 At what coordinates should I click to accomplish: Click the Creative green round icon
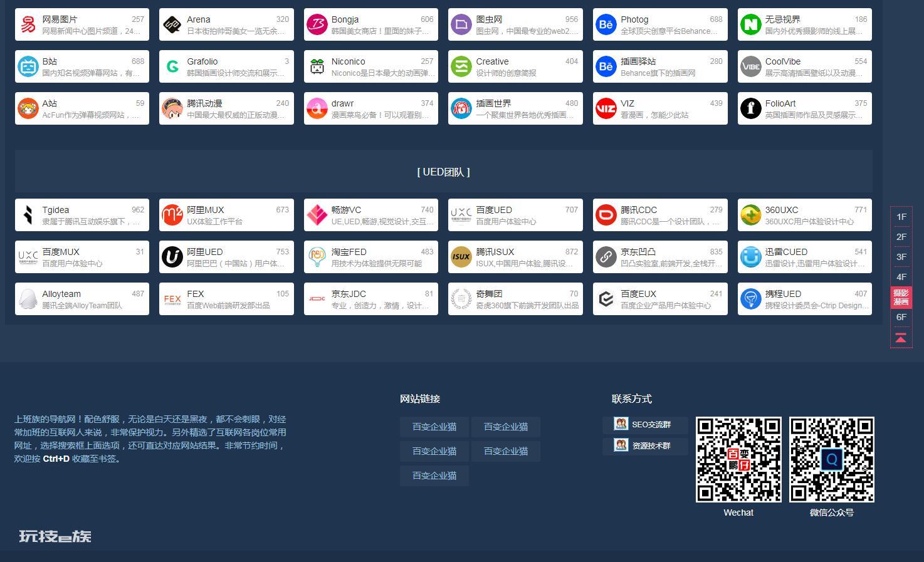point(461,66)
